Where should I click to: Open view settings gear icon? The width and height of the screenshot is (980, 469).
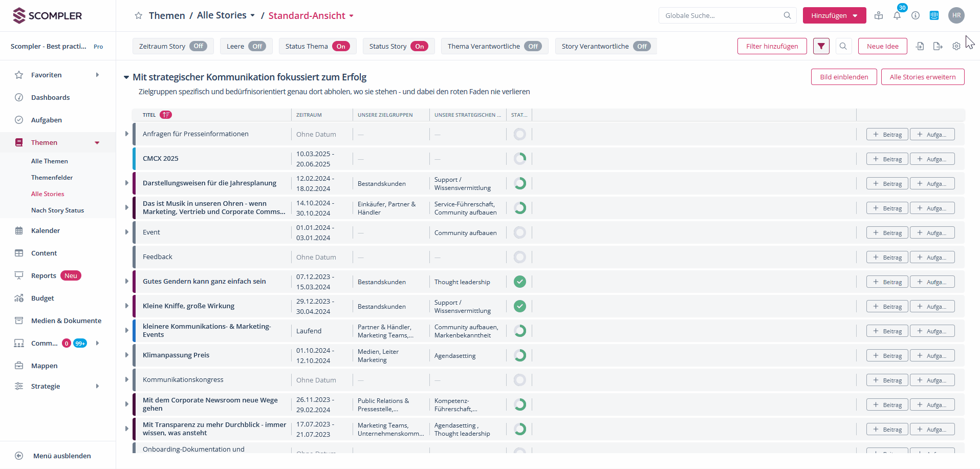pos(956,46)
